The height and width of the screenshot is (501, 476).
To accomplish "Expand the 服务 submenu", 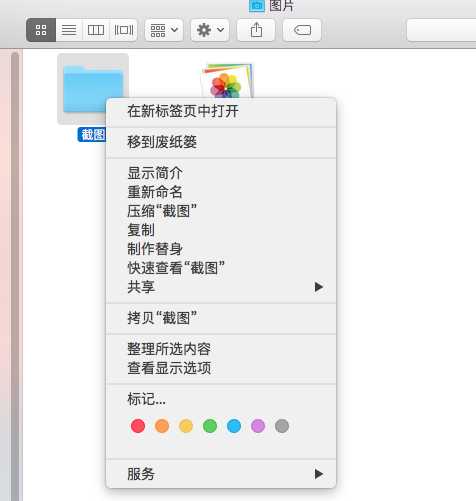I will click(x=221, y=474).
